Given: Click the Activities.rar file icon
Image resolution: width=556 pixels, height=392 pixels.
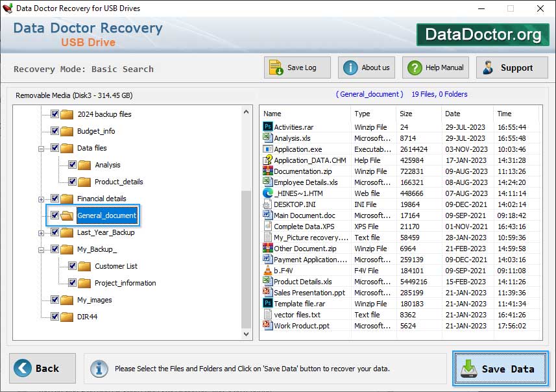Looking at the screenshot, I should click(x=268, y=127).
